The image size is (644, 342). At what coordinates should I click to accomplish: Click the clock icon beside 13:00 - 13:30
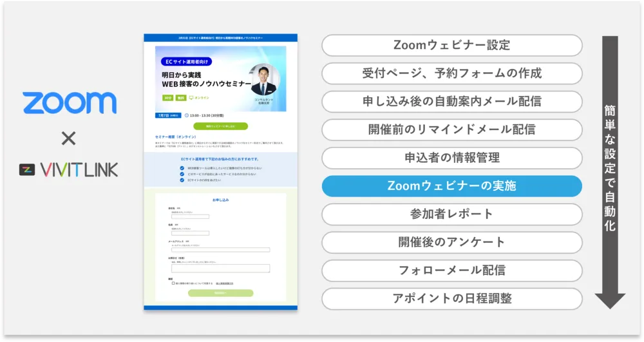point(187,116)
